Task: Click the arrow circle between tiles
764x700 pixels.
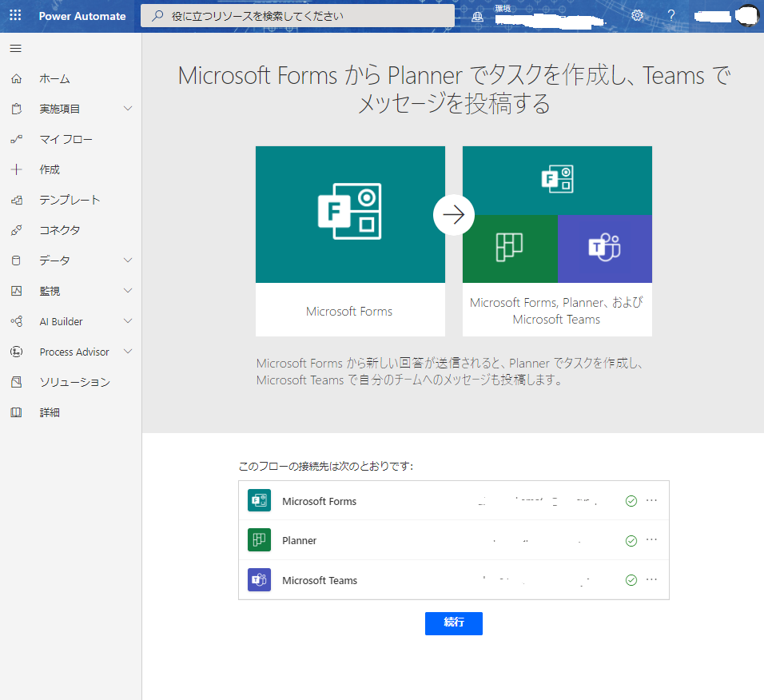Action: (454, 215)
